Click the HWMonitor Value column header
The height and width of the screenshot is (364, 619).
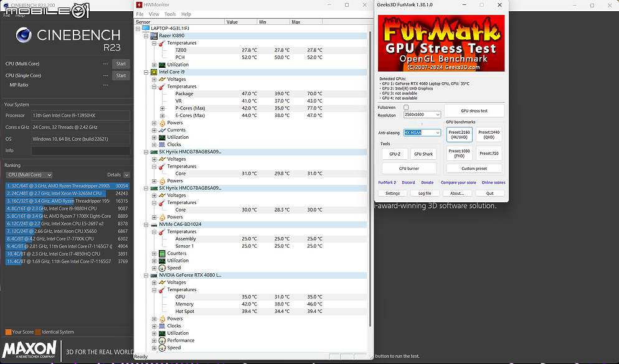point(241,22)
